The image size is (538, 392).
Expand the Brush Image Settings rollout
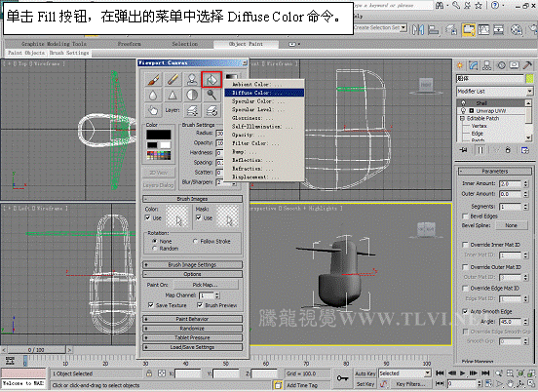pos(192,264)
